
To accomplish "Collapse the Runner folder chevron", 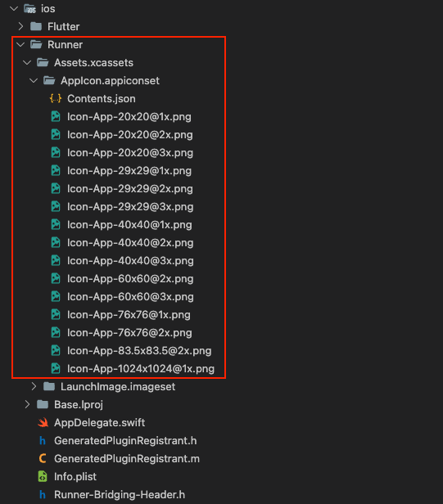I will (x=20, y=45).
